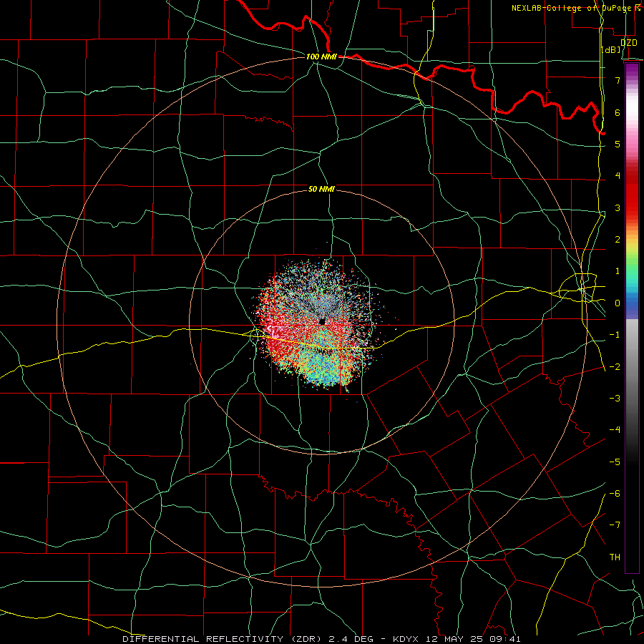This screenshot has width=644, height=644.
Task: Click the 4 value on the color scale
Action: [618, 176]
